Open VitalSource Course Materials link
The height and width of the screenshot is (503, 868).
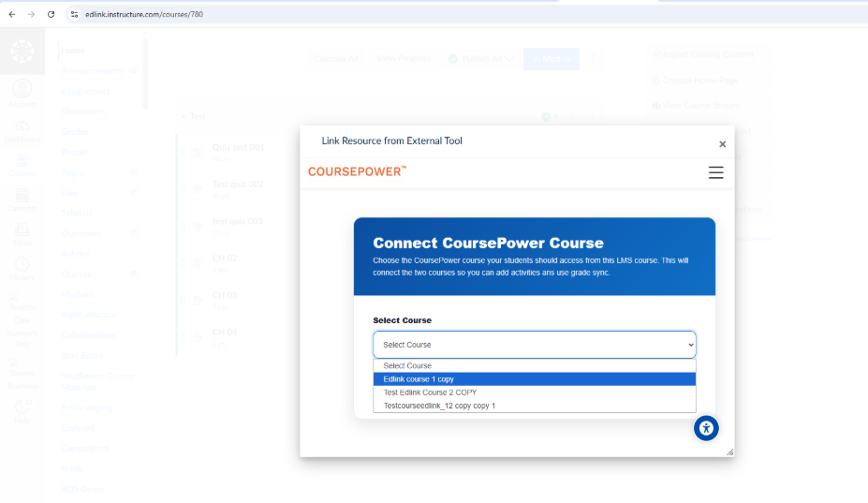pos(97,381)
